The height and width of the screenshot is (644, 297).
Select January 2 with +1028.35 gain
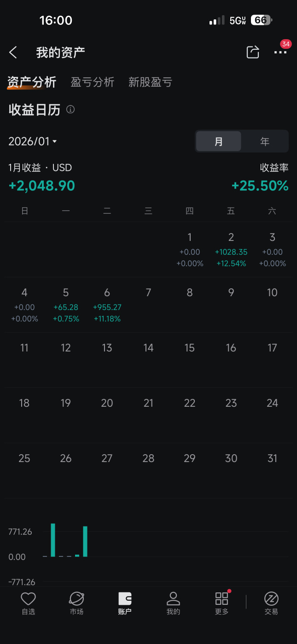(x=231, y=250)
